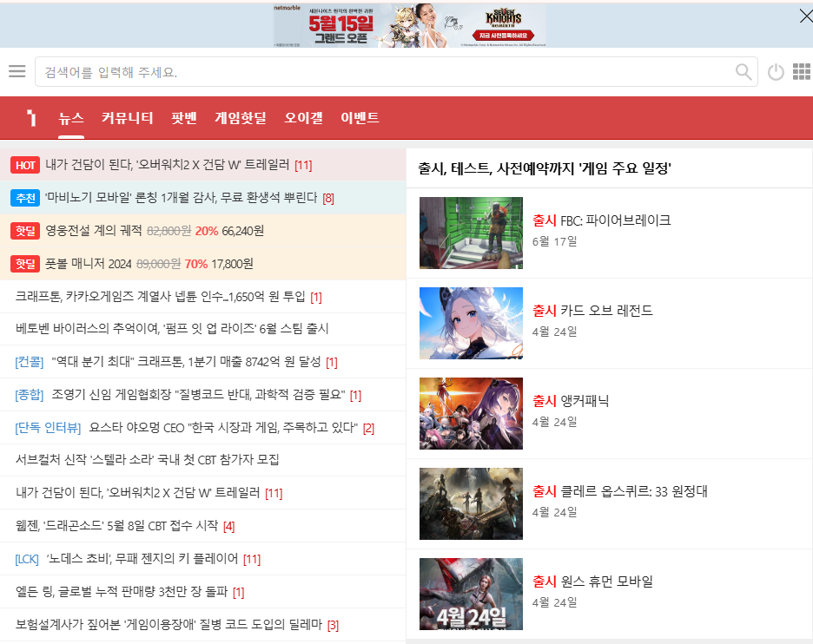Switch to the 게임핫딜 tab
Viewport: 813px width, 644px height.
pos(241,118)
